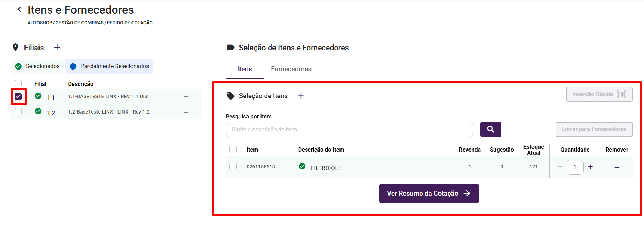Remove filial 1.2 with its minus icon
The image size is (644, 226).
pyautogui.click(x=186, y=112)
